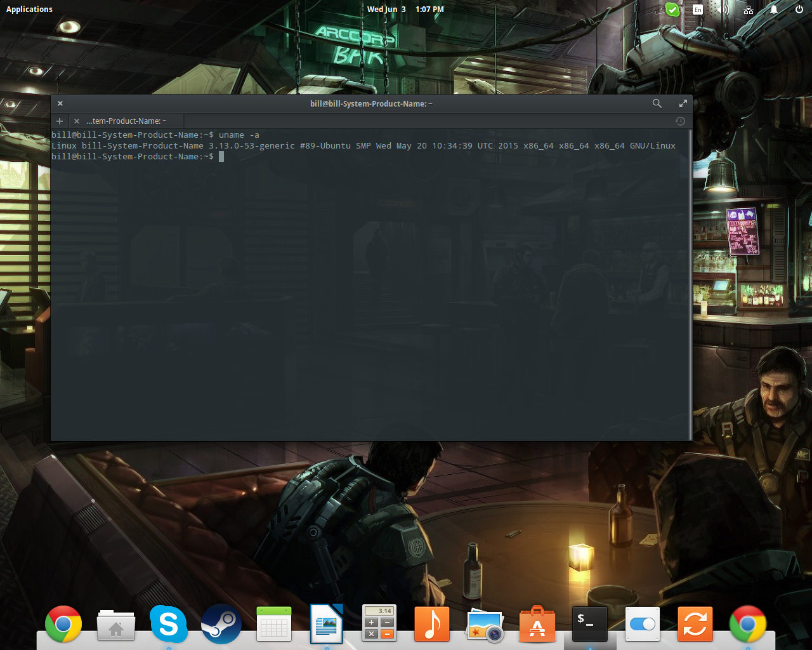Open Software Center from the dock

pos(537,624)
